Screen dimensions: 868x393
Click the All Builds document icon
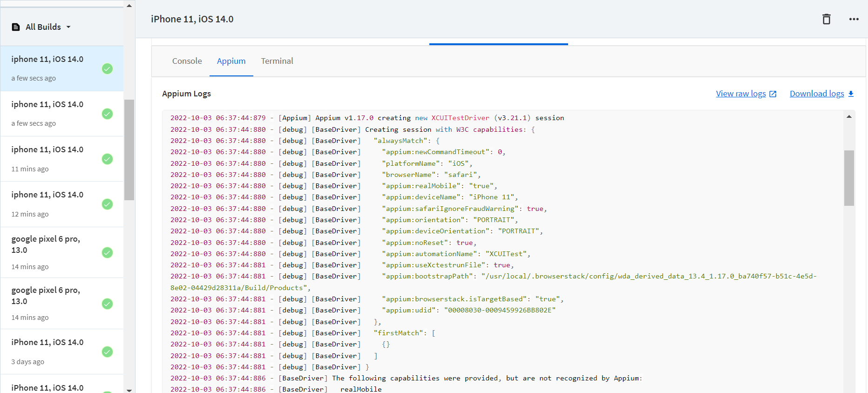(x=16, y=27)
